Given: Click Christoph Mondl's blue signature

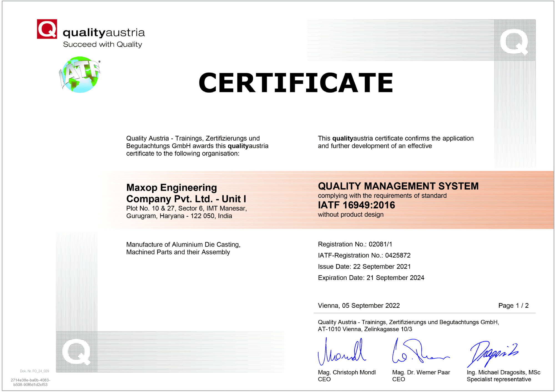Looking at the screenshot, I should 342,352.
